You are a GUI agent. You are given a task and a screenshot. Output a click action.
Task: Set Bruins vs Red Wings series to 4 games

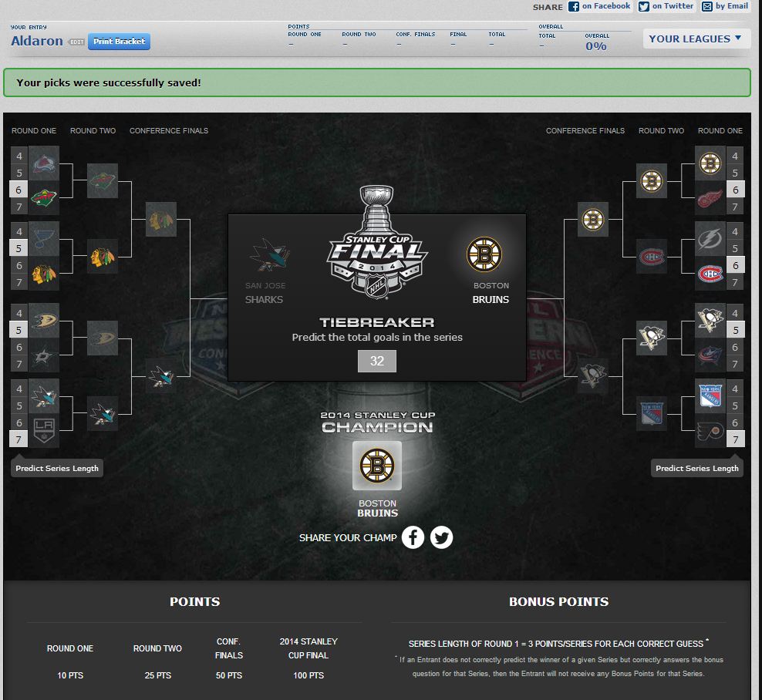pos(735,156)
